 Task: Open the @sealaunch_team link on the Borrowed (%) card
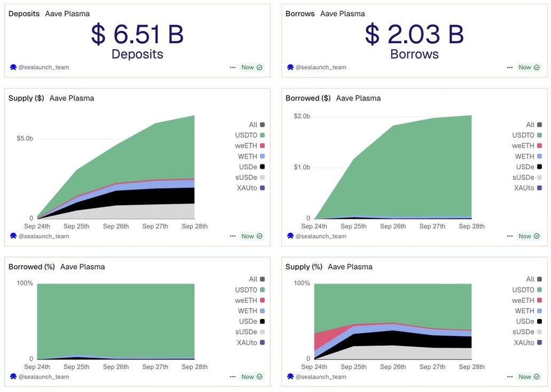[x=44, y=377]
